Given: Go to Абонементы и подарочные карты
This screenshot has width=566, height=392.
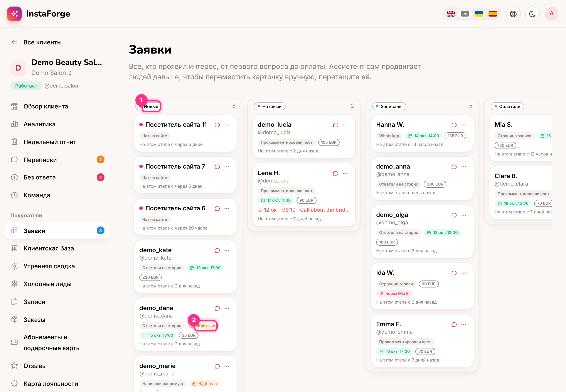Looking at the screenshot, I should click(x=57, y=343).
